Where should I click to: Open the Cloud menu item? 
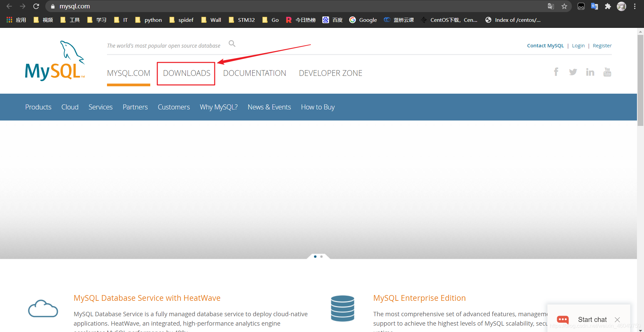70,107
